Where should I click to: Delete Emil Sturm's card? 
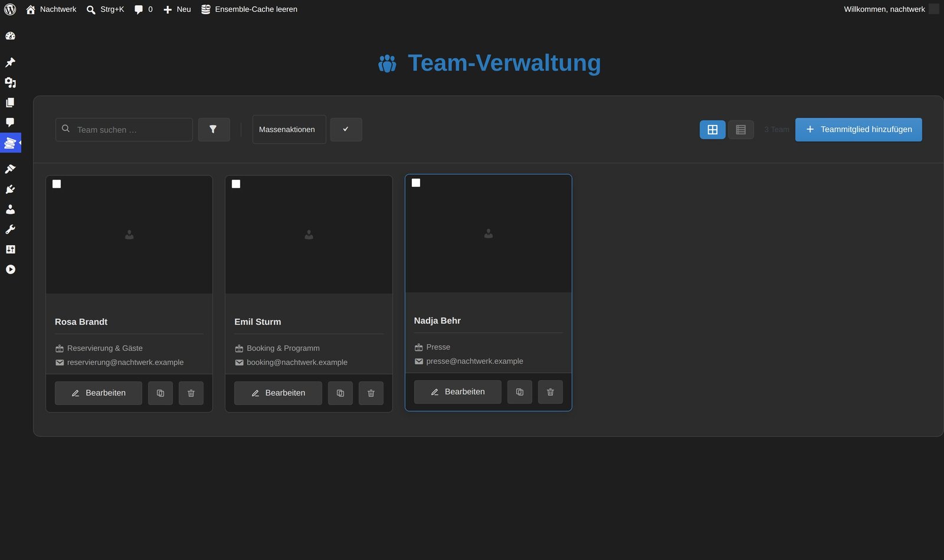pyautogui.click(x=371, y=393)
